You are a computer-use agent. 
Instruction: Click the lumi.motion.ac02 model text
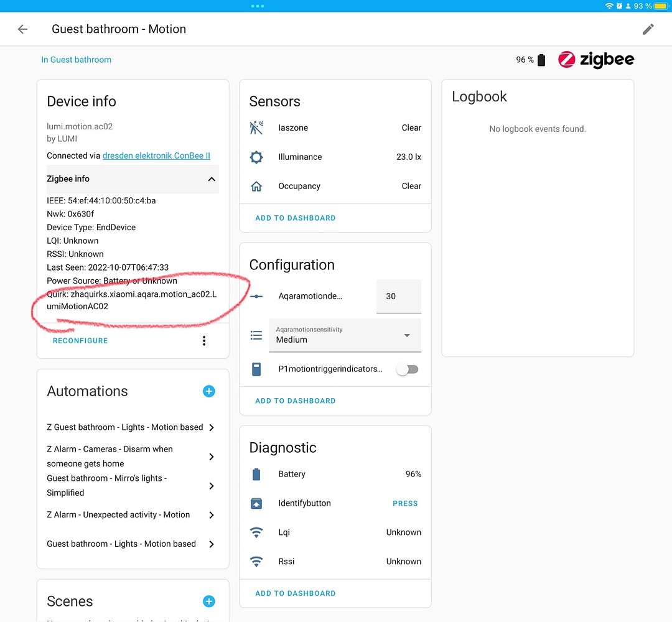[x=80, y=126]
